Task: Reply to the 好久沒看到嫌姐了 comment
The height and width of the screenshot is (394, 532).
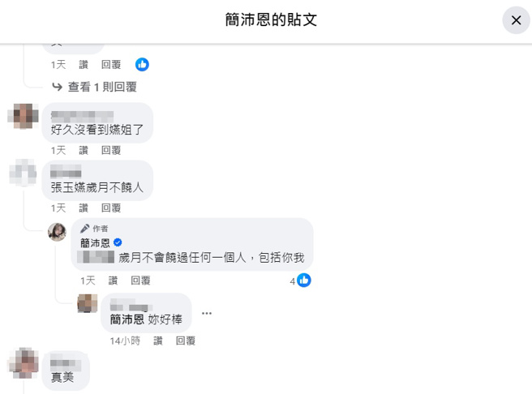Action: 111,150
